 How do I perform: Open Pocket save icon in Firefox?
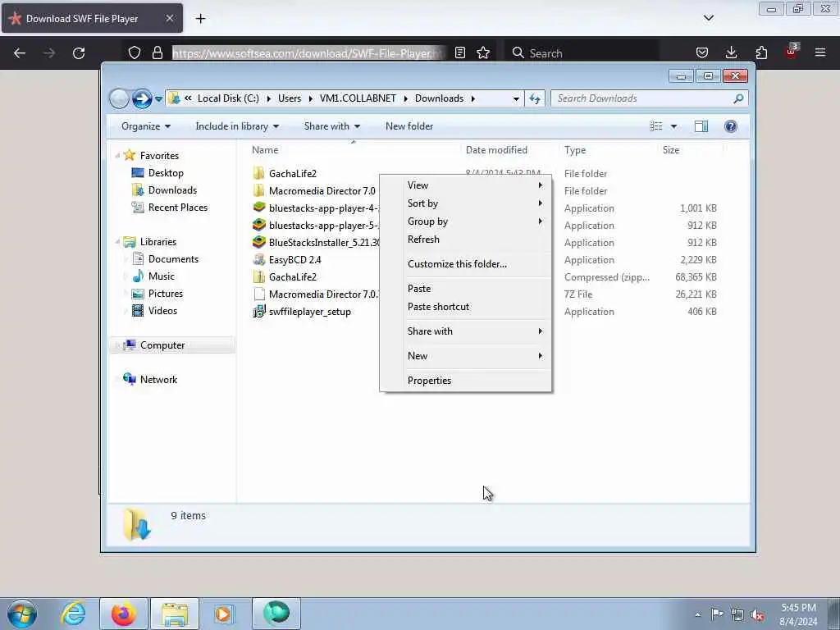pos(702,52)
